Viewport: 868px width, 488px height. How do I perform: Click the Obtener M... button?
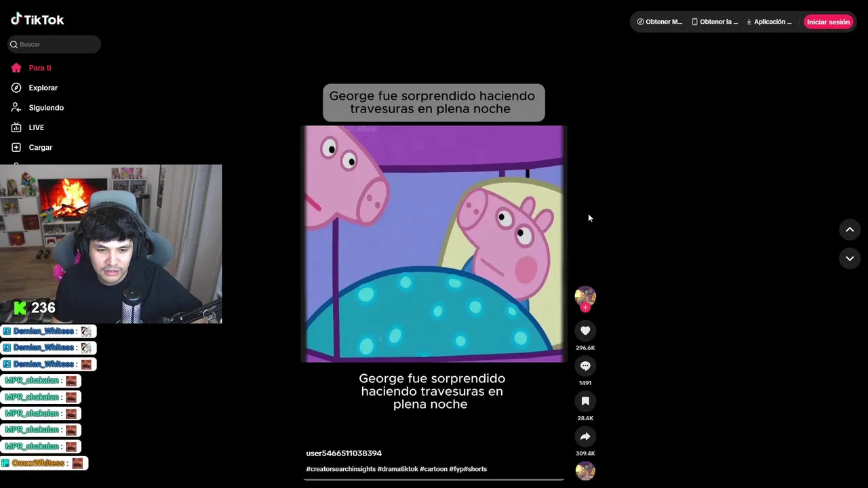[x=660, y=22]
